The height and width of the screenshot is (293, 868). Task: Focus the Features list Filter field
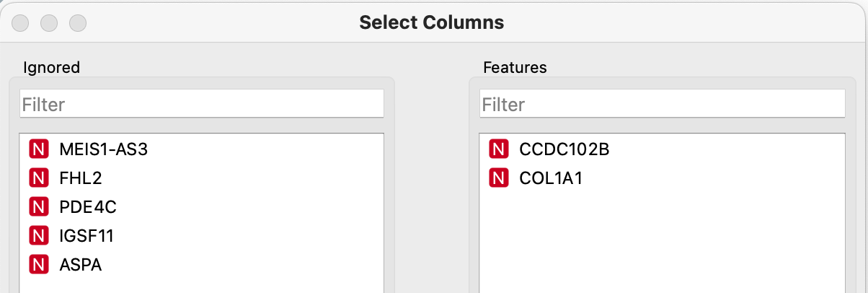662,105
